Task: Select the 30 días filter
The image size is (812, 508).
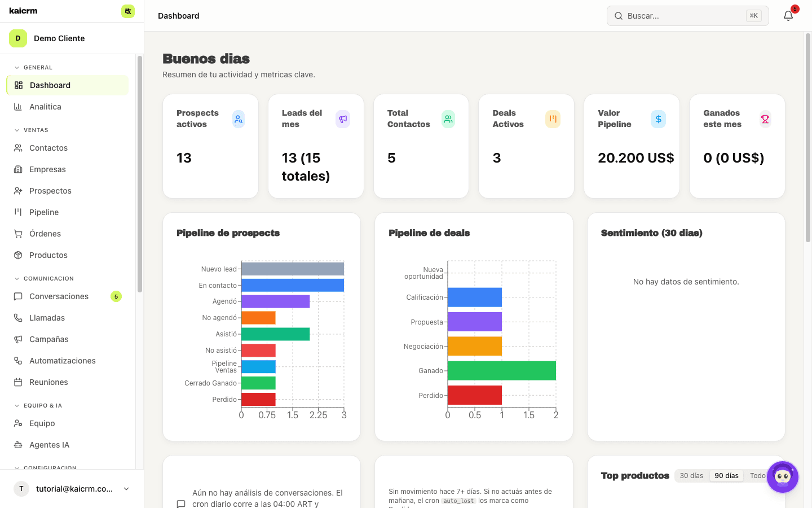Action: click(691, 476)
